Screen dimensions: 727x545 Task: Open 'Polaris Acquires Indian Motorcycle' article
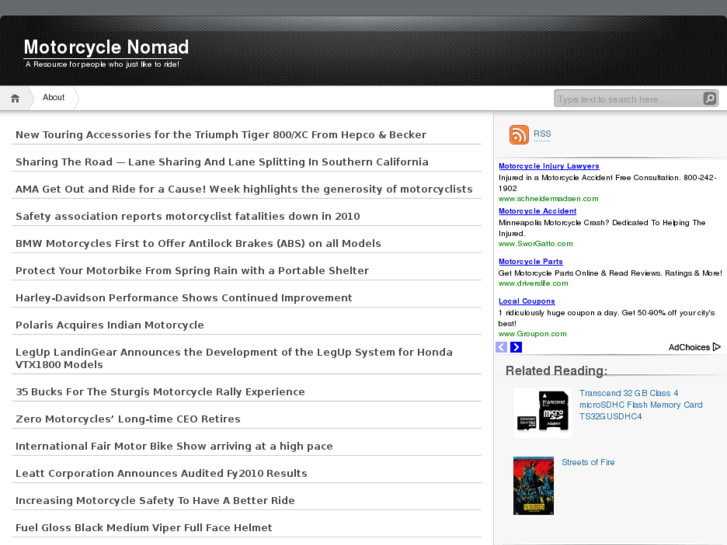[109, 325]
